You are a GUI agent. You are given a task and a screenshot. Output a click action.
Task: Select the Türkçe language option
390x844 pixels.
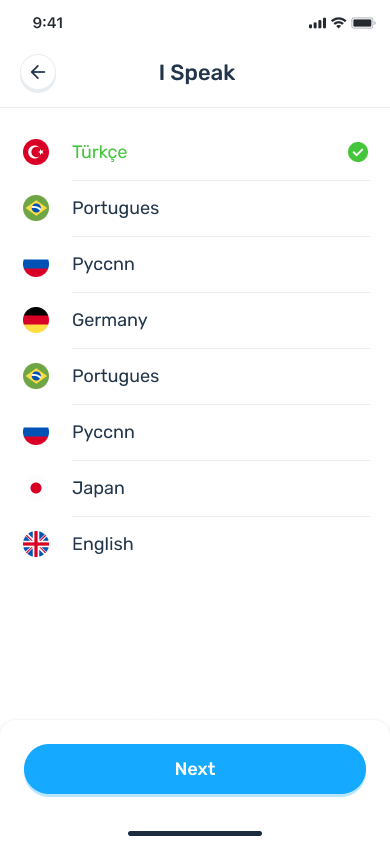click(x=196, y=152)
